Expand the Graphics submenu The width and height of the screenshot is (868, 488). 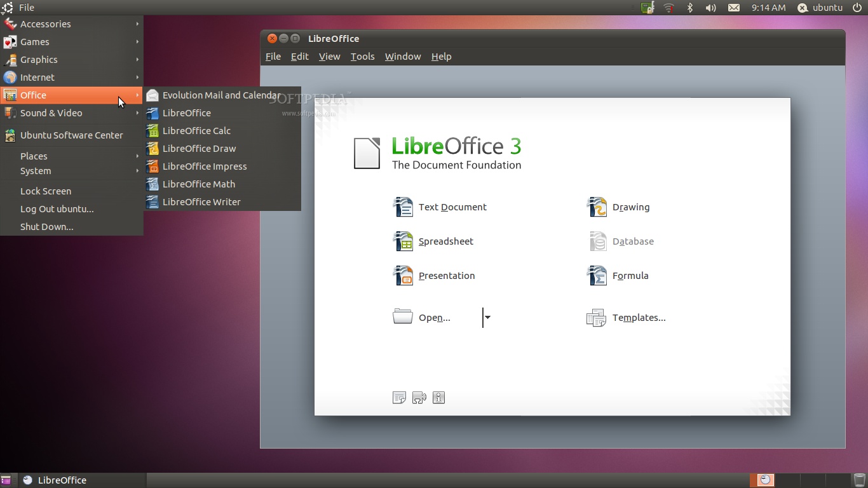pyautogui.click(x=72, y=60)
